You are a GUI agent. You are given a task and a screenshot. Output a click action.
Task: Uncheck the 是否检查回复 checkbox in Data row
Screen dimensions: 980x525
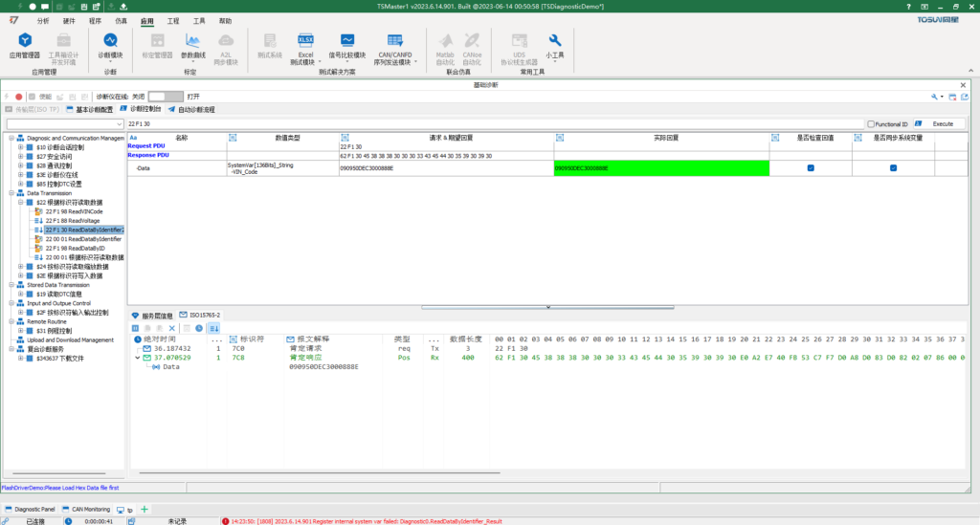point(811,168)
